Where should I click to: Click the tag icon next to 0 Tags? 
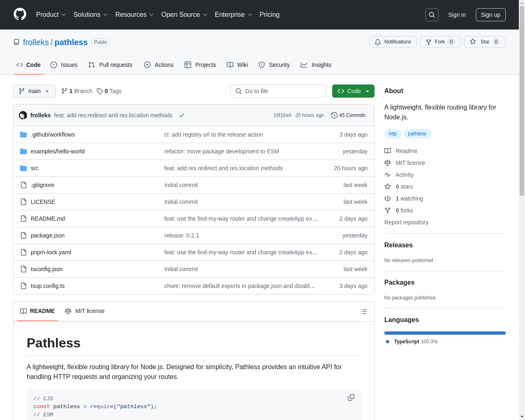pos(100,91)
